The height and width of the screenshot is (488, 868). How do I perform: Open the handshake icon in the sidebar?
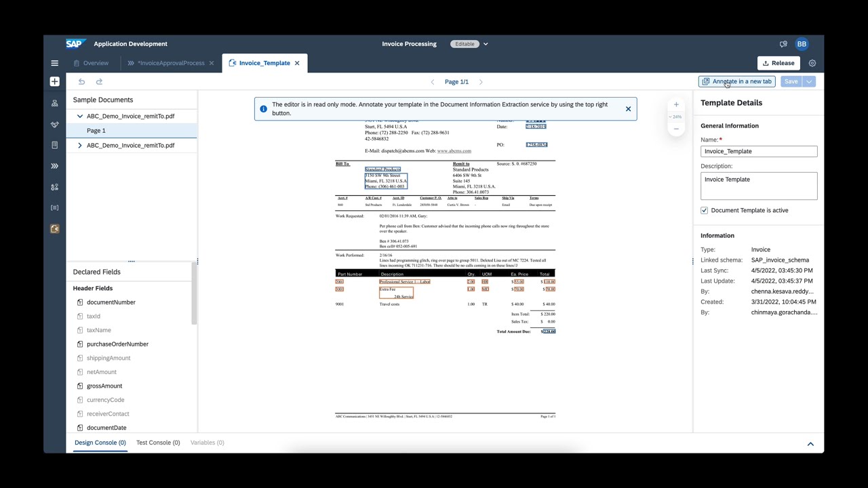pos(55,124)
